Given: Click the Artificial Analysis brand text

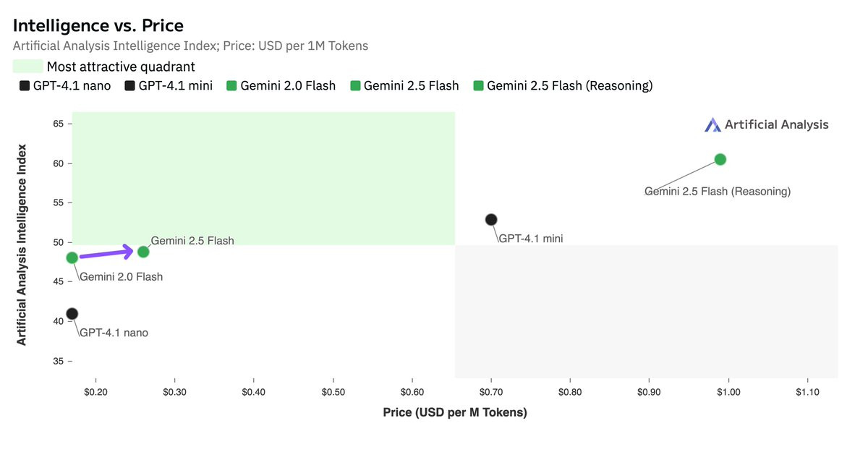Looking at the screenshot, I should [x=778, y=124].
